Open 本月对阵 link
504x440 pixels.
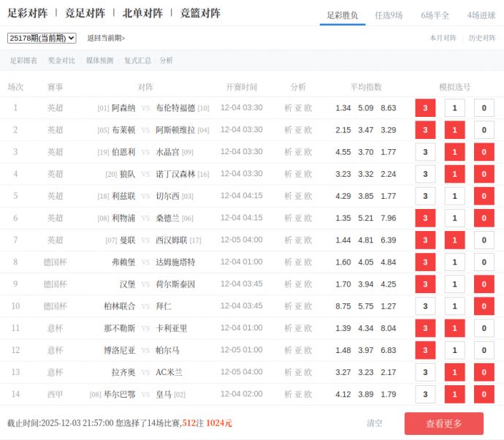point(443,38)
